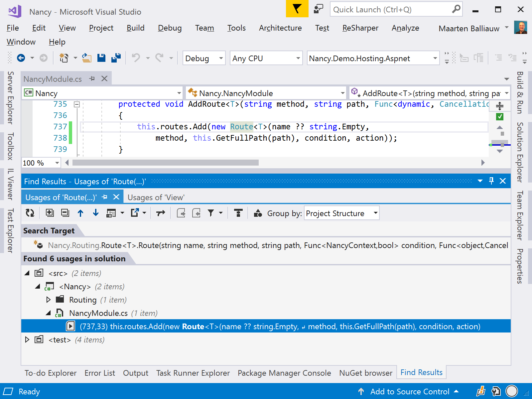Expand the Routing folder node
The width and height of the screenshot is (532, 399).
pos(49,300)
